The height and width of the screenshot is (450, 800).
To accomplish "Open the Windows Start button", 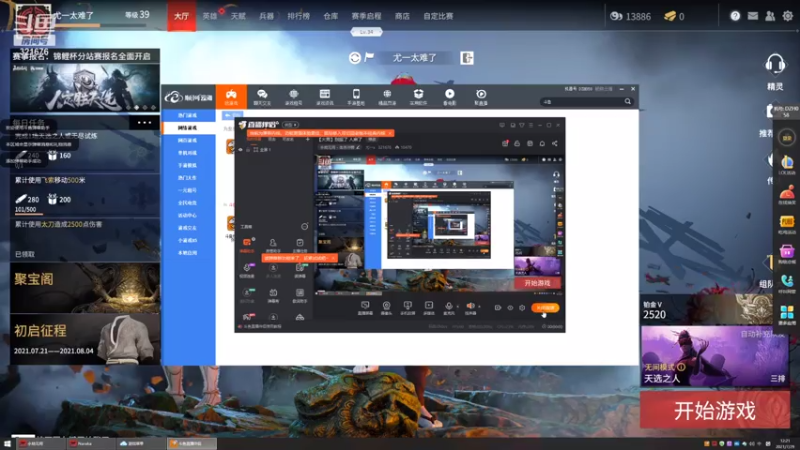I will pos(7,444).
